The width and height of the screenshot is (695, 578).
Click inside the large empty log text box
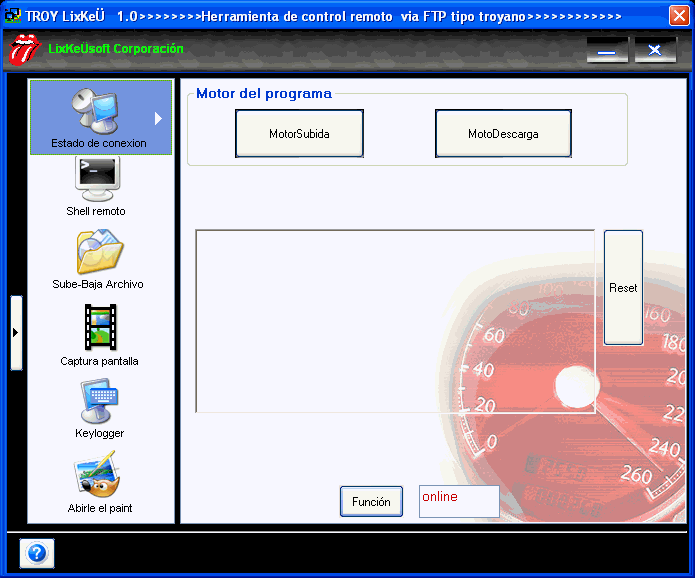395,320
